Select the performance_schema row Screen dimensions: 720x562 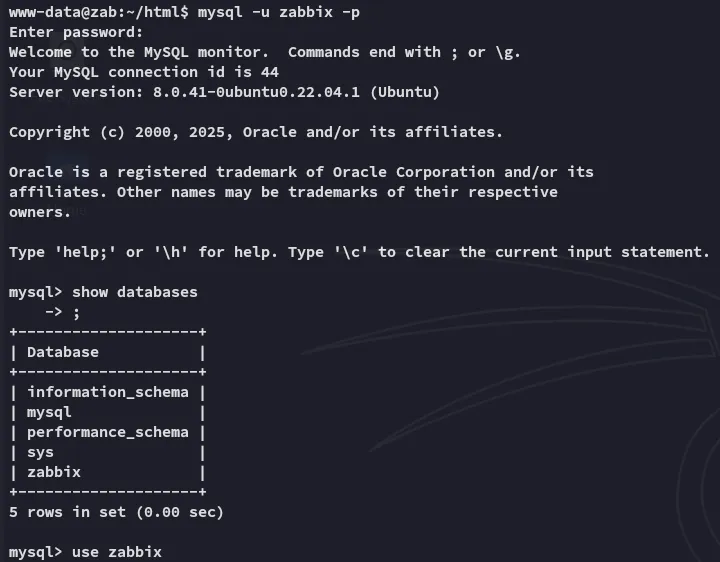click(x=107, y=432)
